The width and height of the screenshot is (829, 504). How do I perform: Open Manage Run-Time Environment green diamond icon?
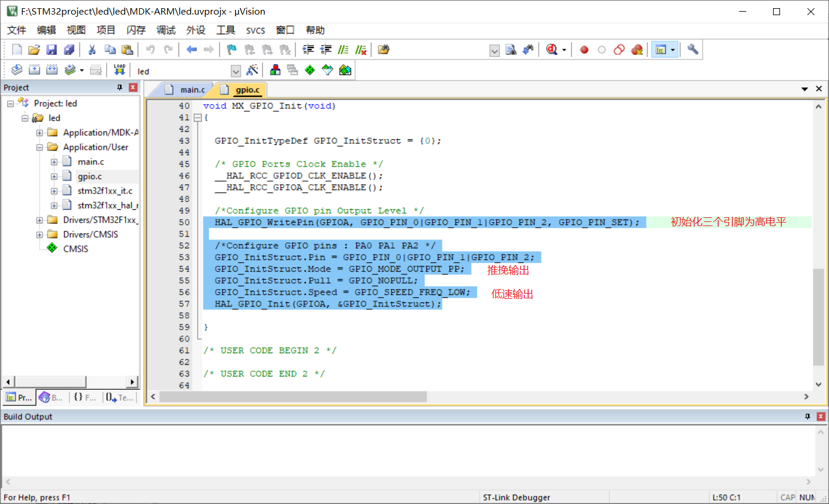pyautogui.click(x=310, y=71)
